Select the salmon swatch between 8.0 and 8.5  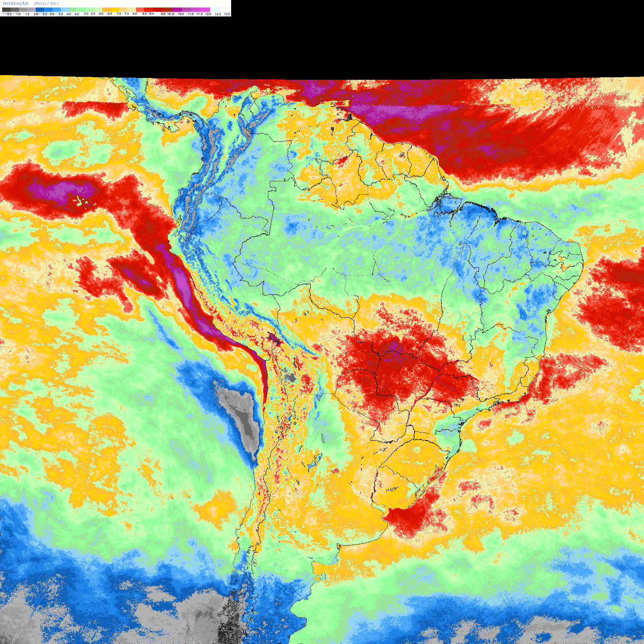tap(140, 10)
